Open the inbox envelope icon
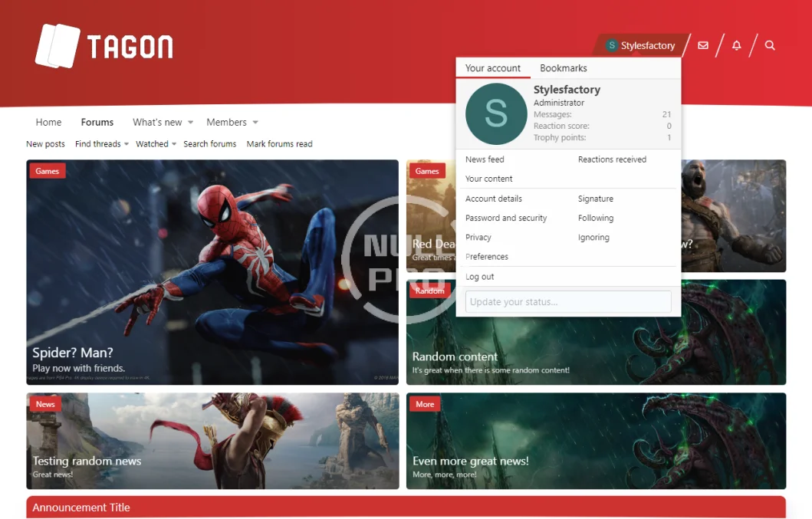This screenshot has width=812, height=519. click(702, 45)
